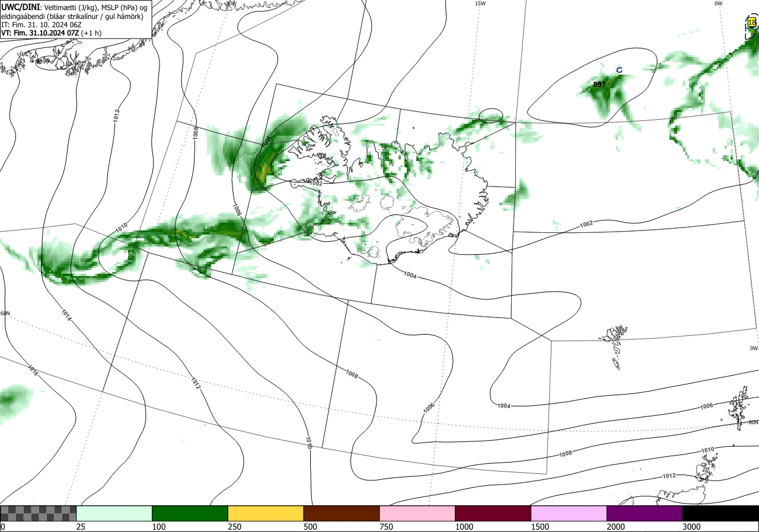759x532 pixels.
Task: Click the yellow 18 lightning maximum marker
Action: (752, 23)
